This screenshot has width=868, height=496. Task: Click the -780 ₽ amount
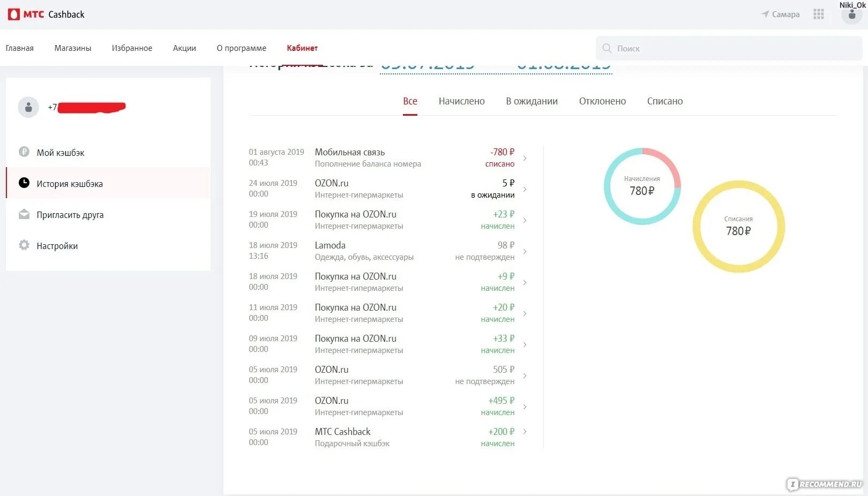tap(502, 152)
